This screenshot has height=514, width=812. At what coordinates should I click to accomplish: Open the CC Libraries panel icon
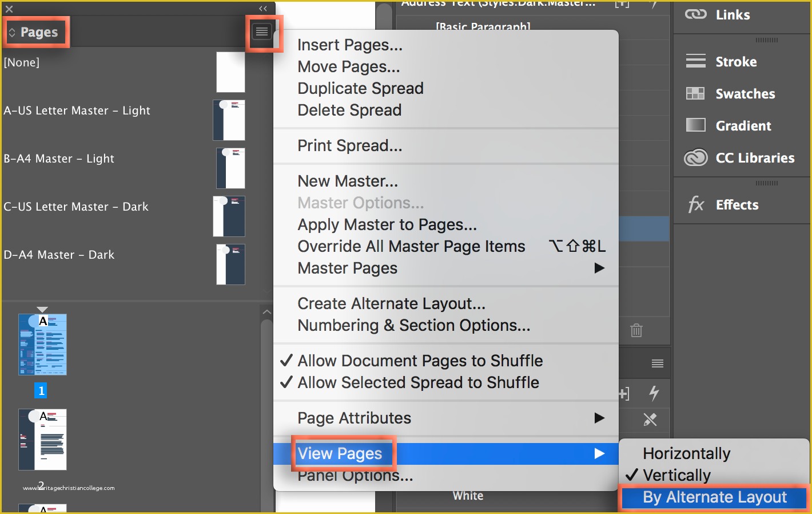(695, 157)
